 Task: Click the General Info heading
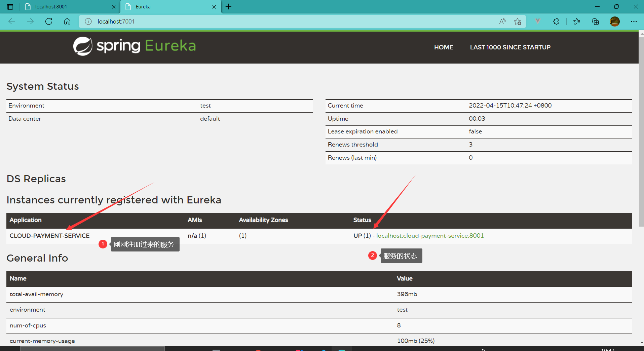37,258
